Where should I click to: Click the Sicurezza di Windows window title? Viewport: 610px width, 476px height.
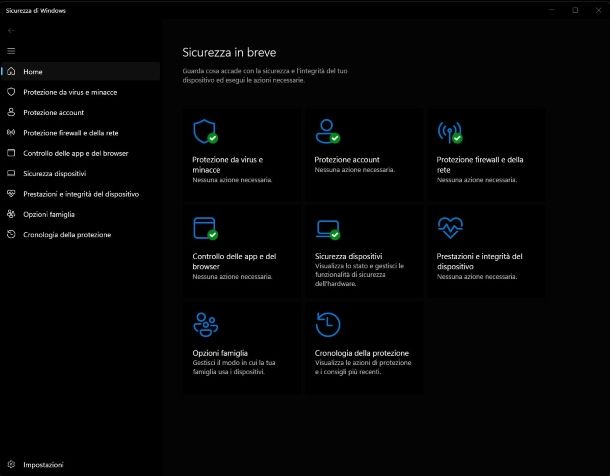pyautogui.click(x=35, y=10)
